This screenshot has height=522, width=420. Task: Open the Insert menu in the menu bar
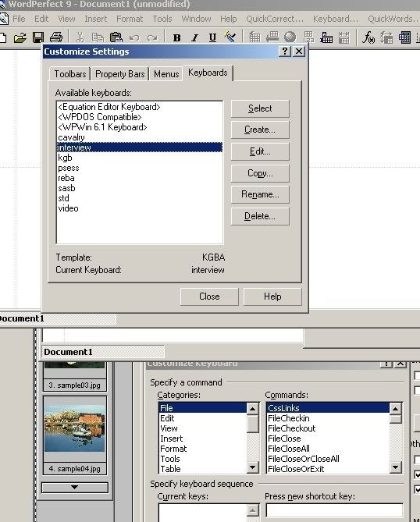coord(95,19)
